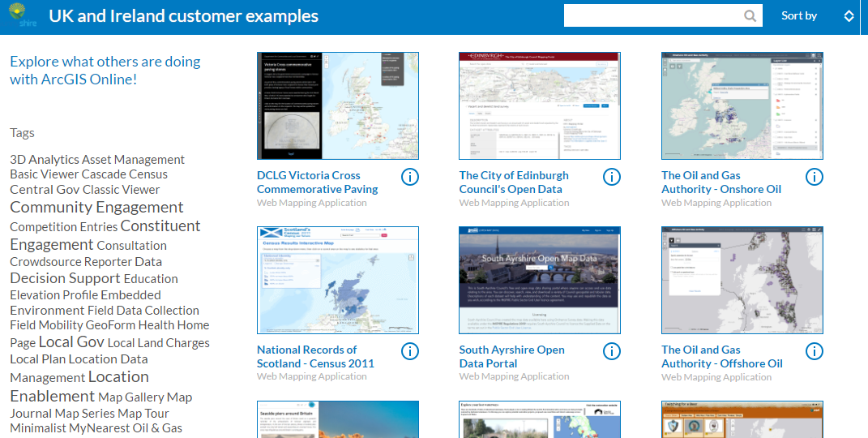Click the UK and Ireland customer examples title
This screenshot has width=868, height=438.
pos(183,16)
